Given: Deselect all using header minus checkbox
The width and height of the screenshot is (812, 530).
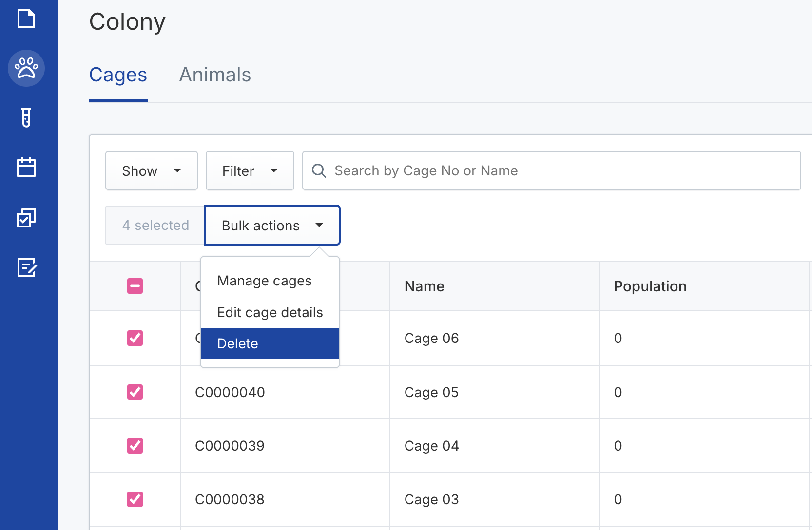Looking at the screenshot, I should 135,286.
